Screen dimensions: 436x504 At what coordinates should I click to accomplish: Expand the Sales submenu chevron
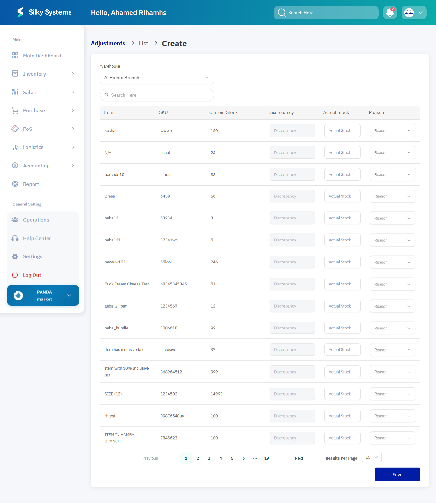tap(73, 92)
